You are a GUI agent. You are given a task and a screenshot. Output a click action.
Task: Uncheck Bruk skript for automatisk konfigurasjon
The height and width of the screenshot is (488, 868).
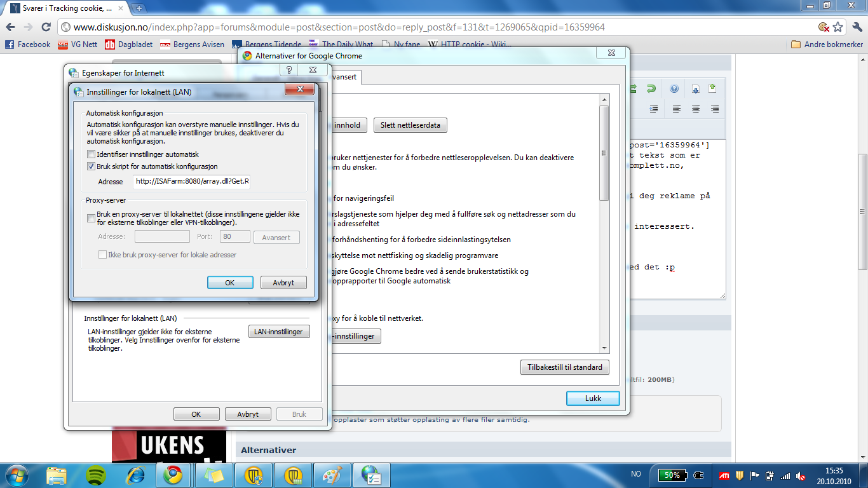(x=92, y=166)
